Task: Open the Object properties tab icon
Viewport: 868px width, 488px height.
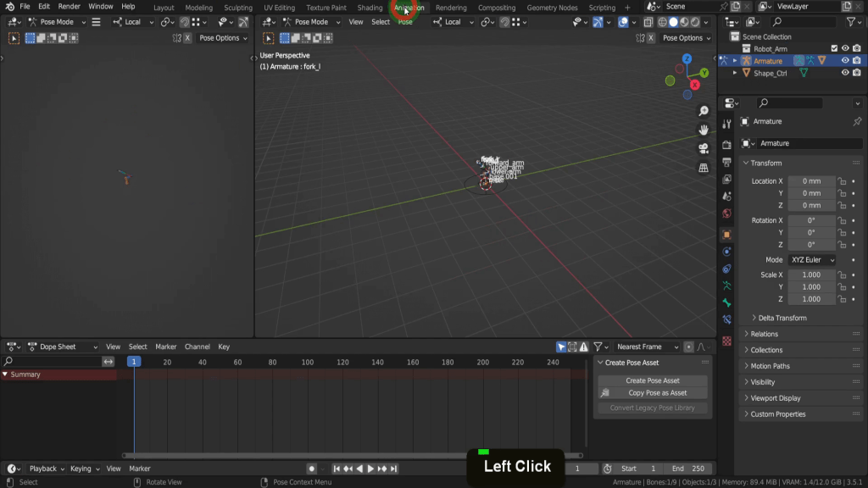Action: pyautogui.click(x=726, y=235)
